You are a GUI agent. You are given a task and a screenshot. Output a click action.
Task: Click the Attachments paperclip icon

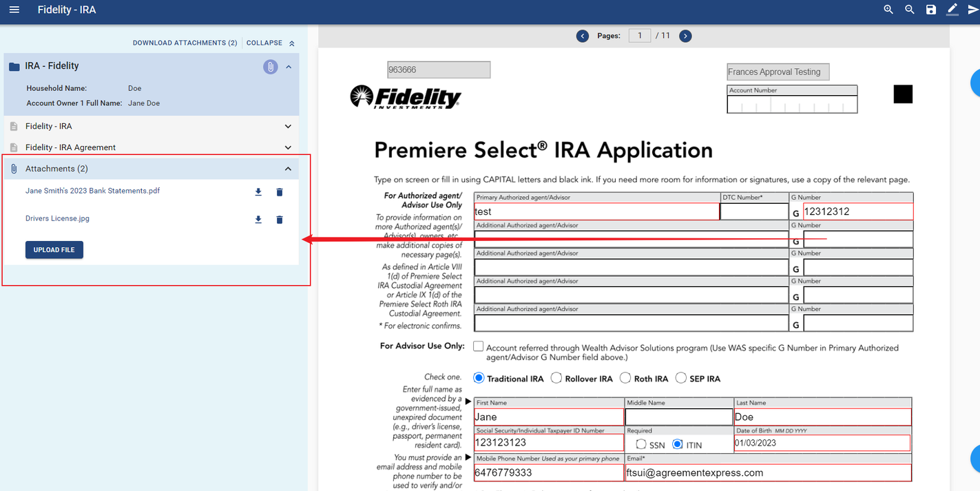[14, 169]
